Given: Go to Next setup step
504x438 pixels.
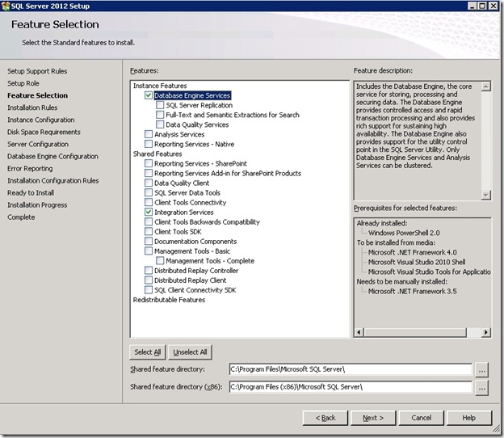Looking at the screenshot, I should click(372, 418).
